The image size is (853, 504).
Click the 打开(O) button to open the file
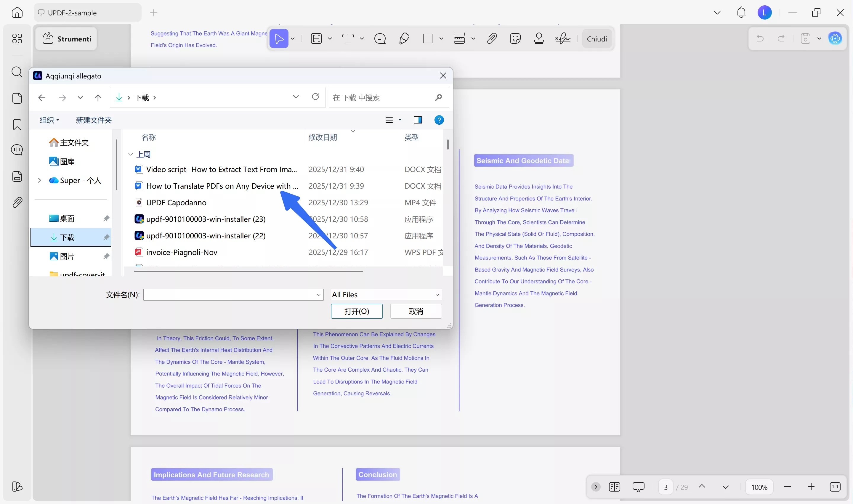357,311
